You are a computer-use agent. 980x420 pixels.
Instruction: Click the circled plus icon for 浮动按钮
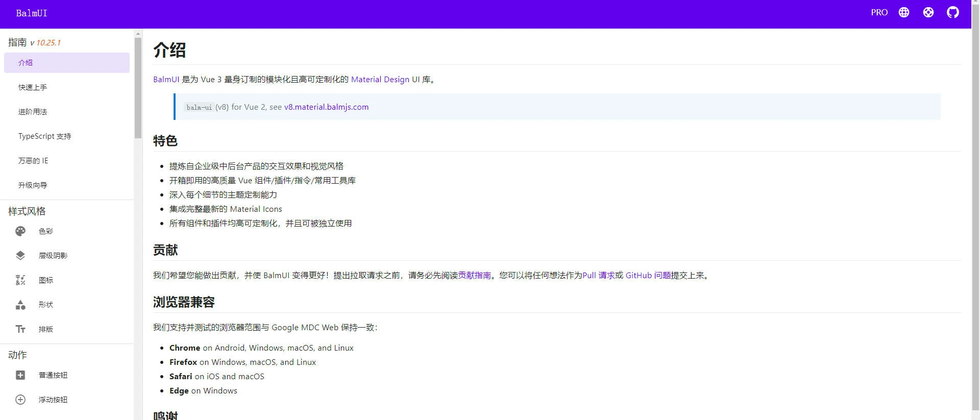point(20,400)
